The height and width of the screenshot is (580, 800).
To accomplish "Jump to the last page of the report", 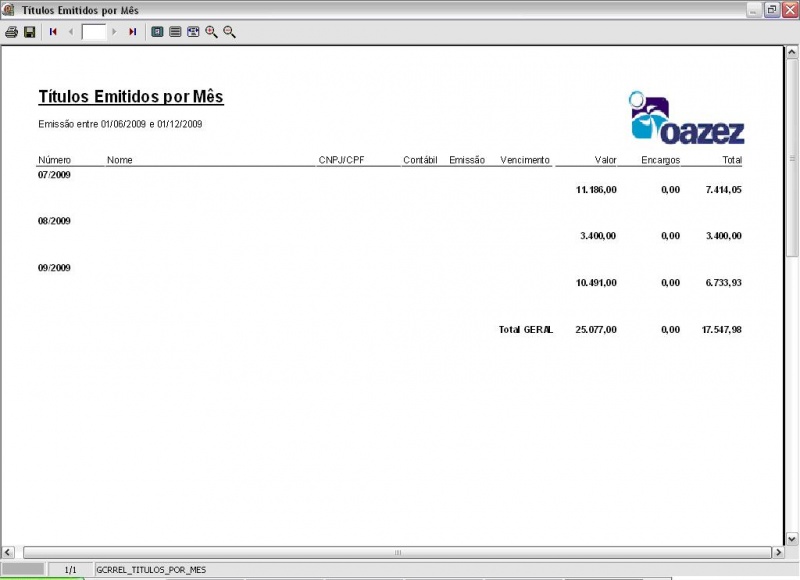I will [133, 32].
